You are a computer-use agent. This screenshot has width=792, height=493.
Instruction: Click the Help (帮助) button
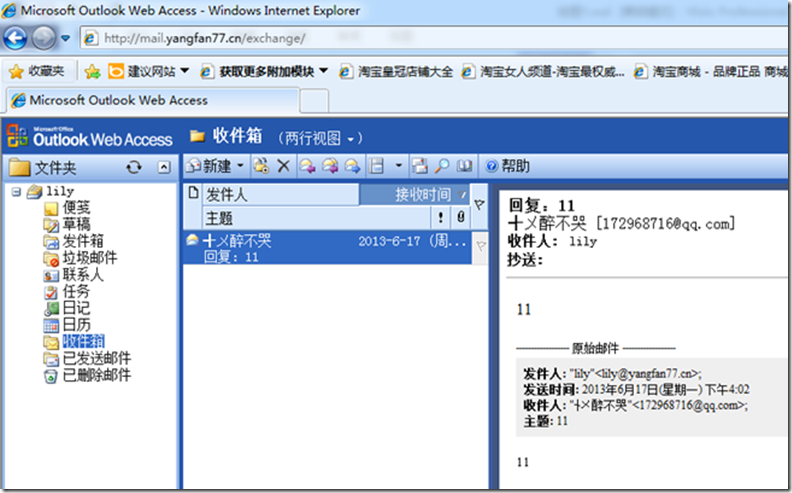tap(507, 166)
